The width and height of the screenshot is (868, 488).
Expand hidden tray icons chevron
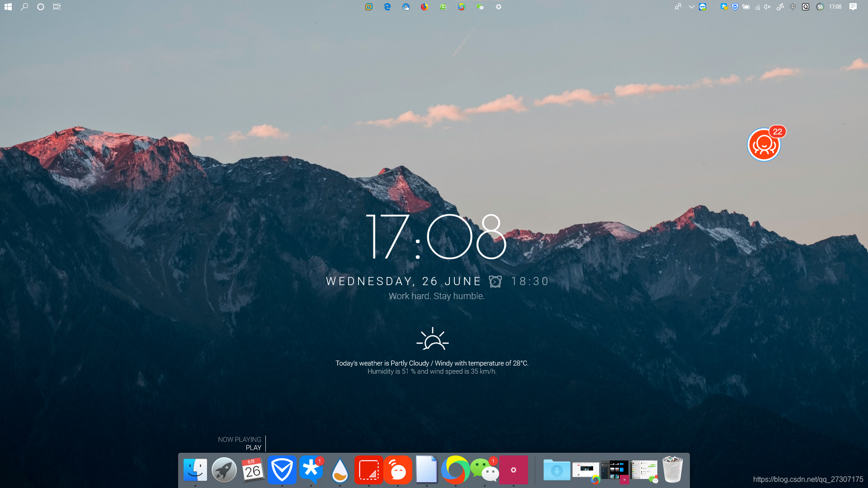pos(691,7)
